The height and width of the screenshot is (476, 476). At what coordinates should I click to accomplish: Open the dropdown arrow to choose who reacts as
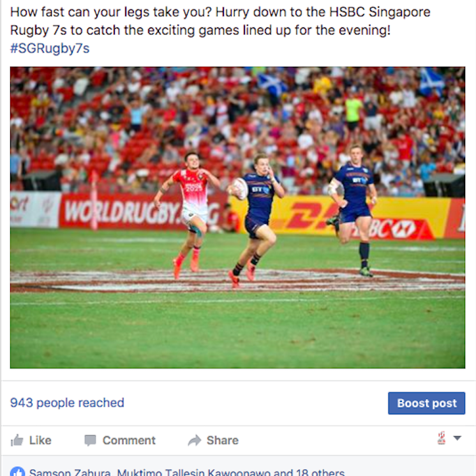[457, 438]
